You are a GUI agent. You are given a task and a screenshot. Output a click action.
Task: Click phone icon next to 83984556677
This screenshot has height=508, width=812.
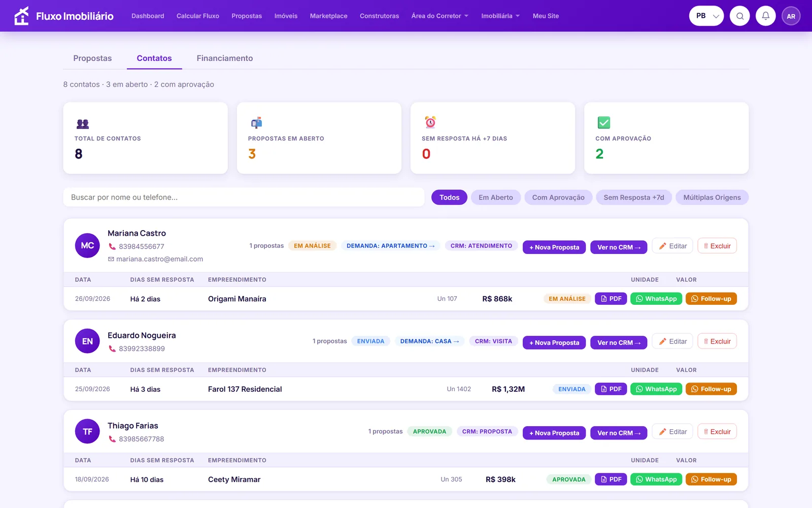tap(112, 246)
